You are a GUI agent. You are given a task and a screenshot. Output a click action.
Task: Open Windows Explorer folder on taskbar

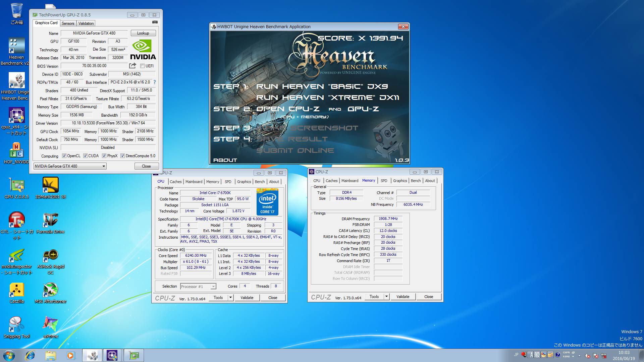click(50, 355)
